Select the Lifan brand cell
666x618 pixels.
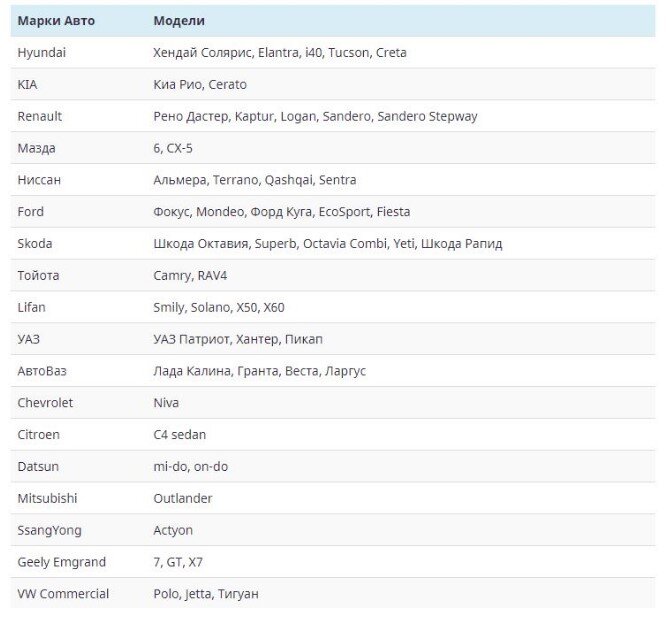tap(32, 308)
